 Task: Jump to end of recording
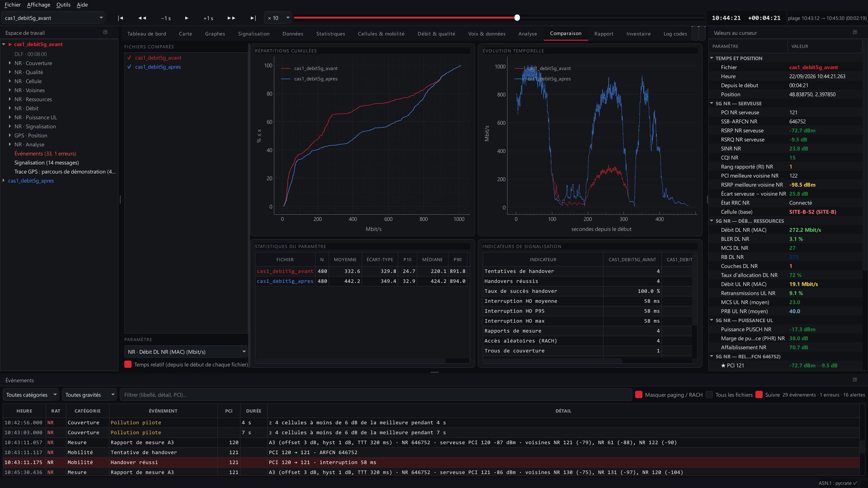[253, 18]
